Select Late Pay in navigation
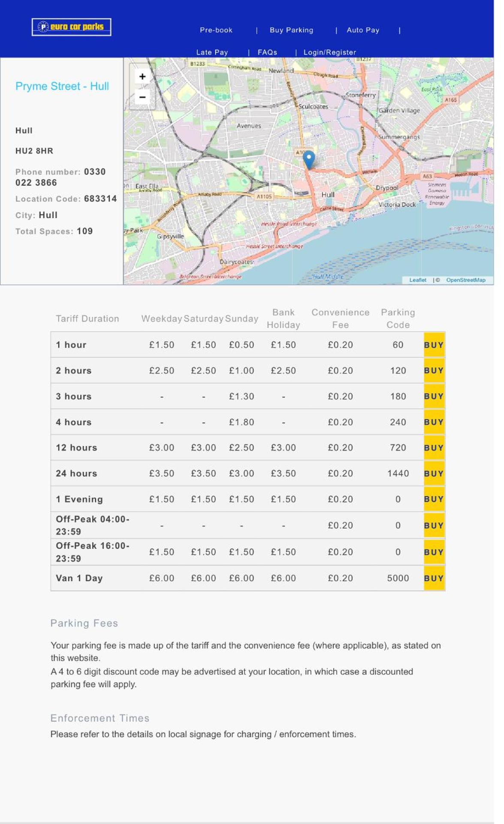504x824 pixels. tap(212, 52)
